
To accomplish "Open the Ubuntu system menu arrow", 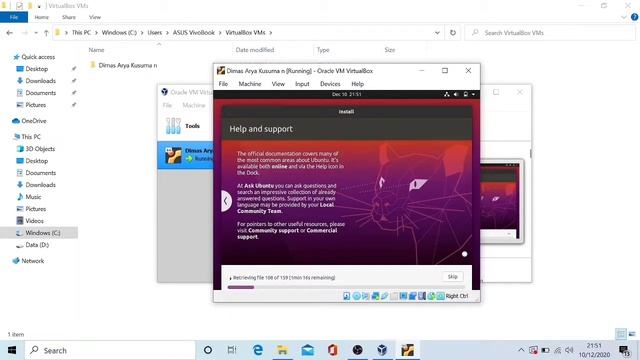I will pos(473,94).
